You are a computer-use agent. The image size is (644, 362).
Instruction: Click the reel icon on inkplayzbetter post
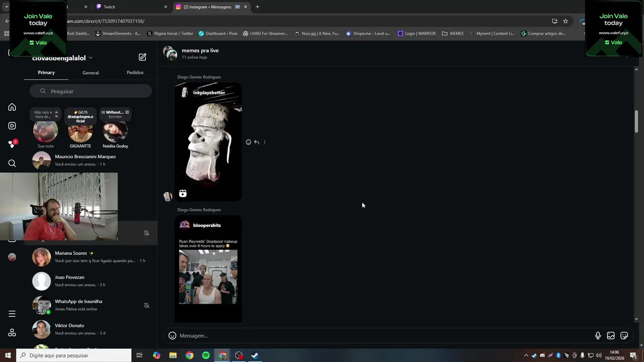(x=183, y=194)
